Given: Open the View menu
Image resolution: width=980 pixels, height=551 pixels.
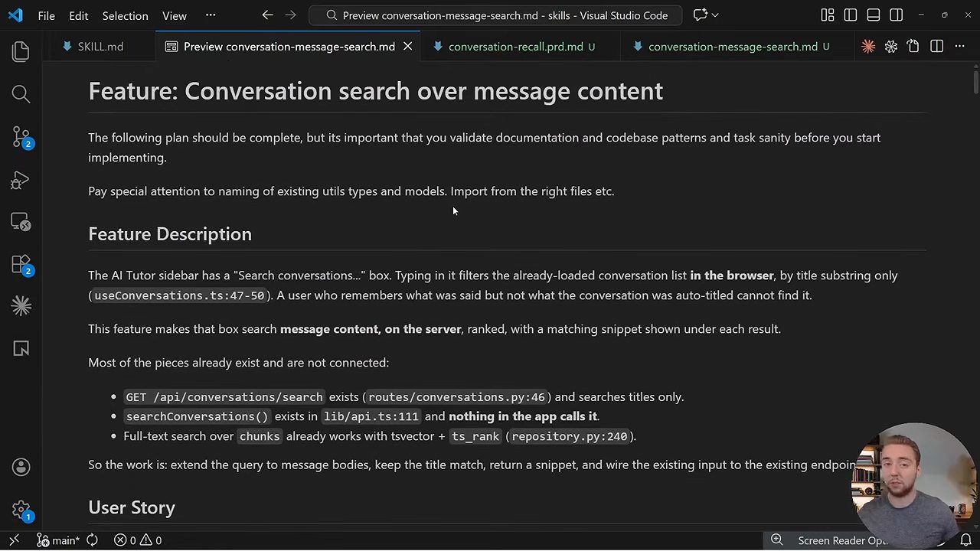Looking at the screenshot, I should click(175, 15).
